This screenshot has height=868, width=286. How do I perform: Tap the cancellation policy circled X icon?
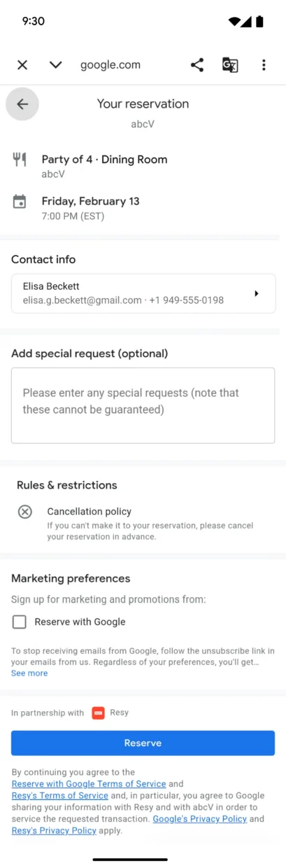tap(24, 512)
